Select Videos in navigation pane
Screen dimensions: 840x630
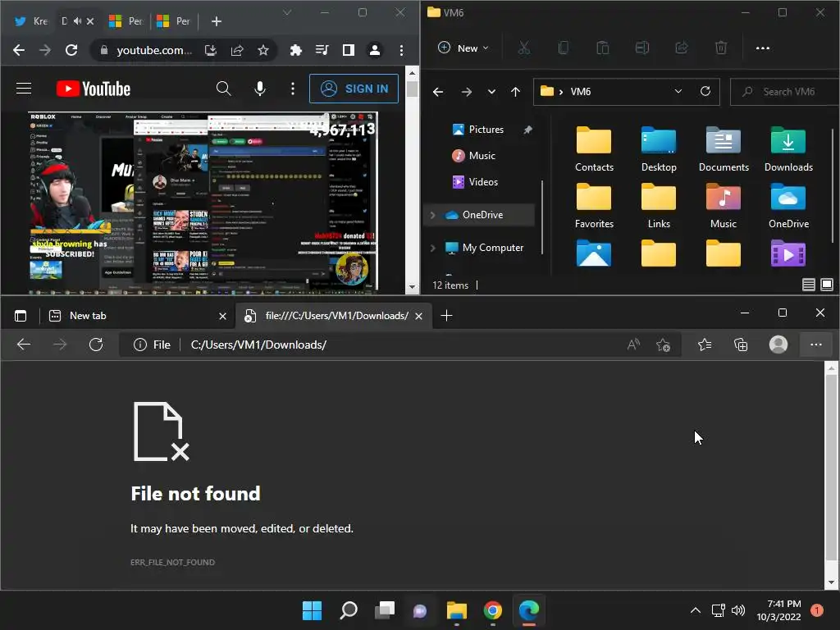pos(475,181)
